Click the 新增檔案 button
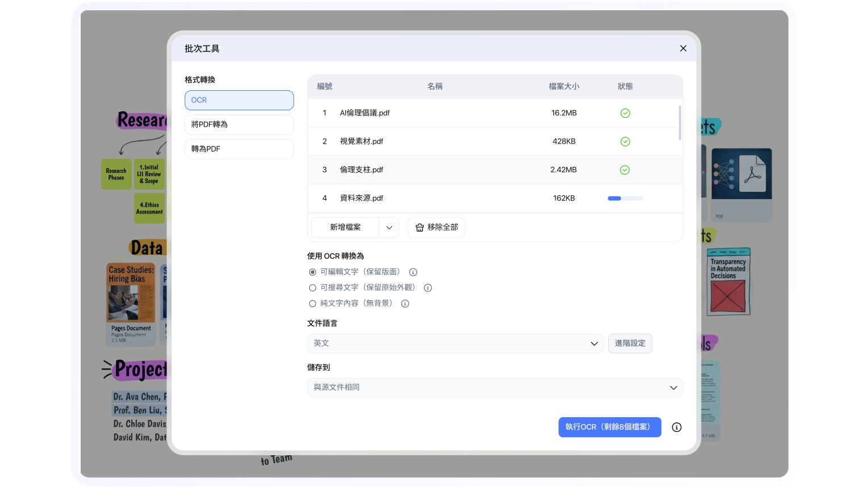This screenshot has width=868, height=487. 345,228
